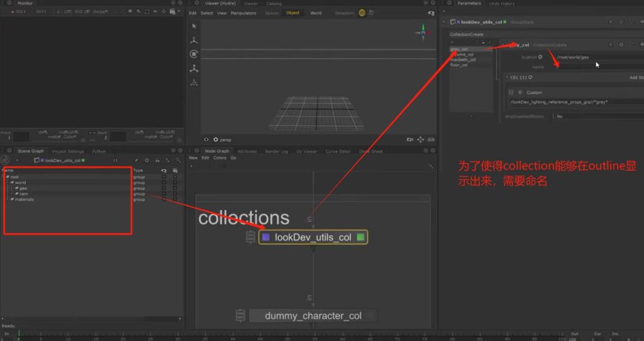Image resolution: width=644 pixels, height=341 pixels.
Task: Click the purple square on lookDev_utils_col node
Action: (x=266, y=237)
